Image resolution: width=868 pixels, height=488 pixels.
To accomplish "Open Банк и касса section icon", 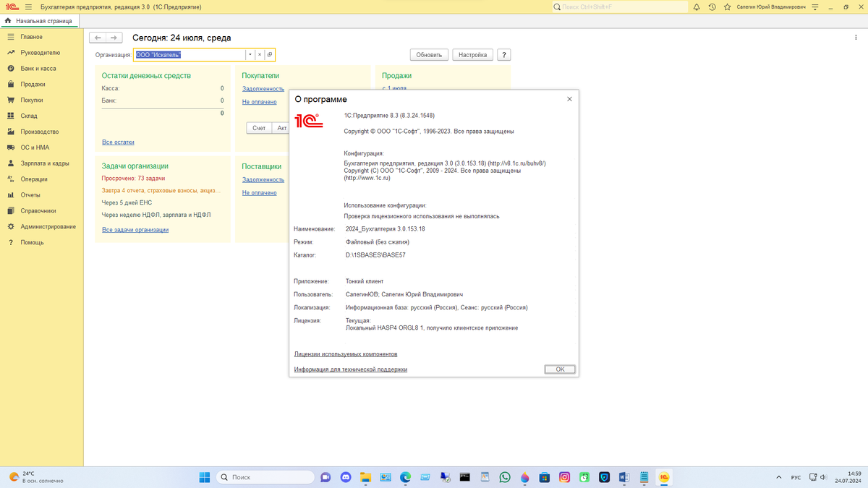I will [x=11, y=69].
